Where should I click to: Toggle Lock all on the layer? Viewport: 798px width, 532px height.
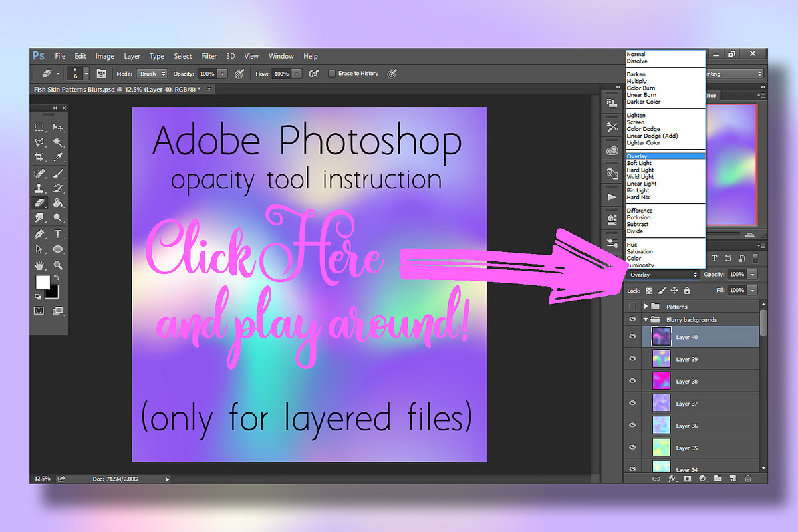tap(687, 291)
